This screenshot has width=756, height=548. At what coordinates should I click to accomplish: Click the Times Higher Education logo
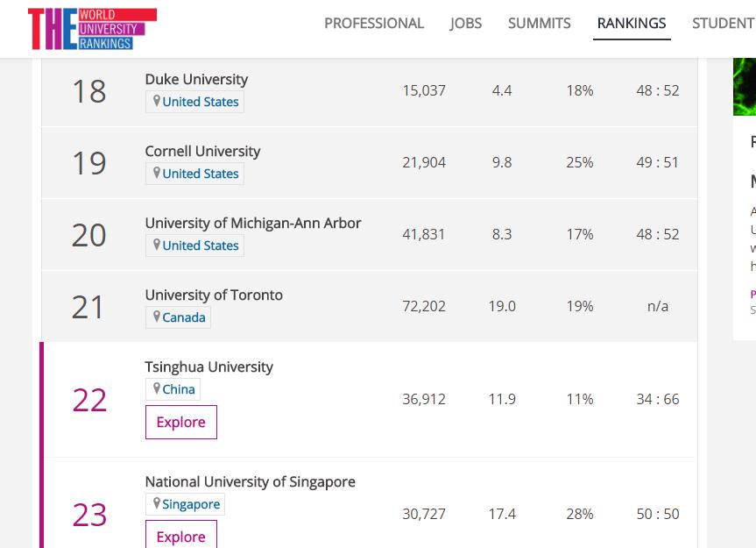[92, 28]
